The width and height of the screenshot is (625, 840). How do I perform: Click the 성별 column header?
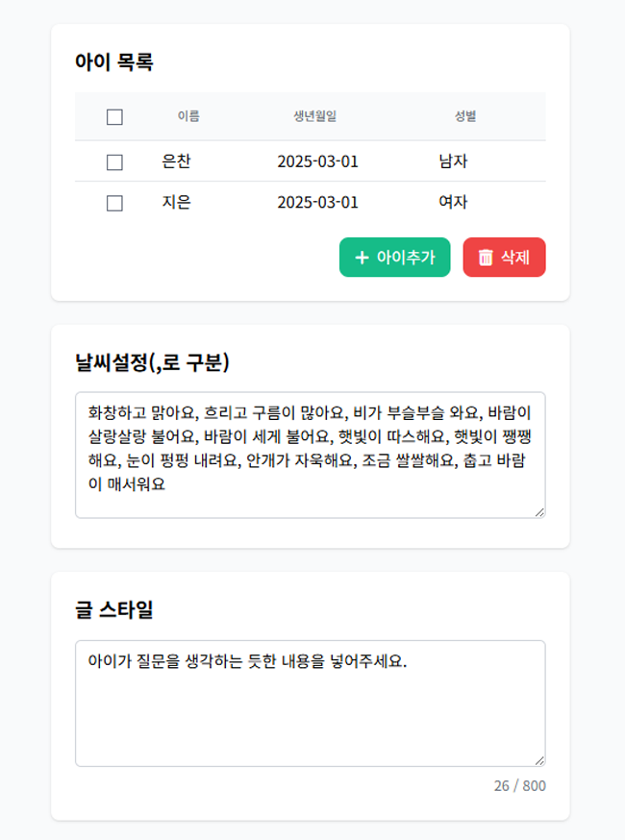click(x=462, y=117)
